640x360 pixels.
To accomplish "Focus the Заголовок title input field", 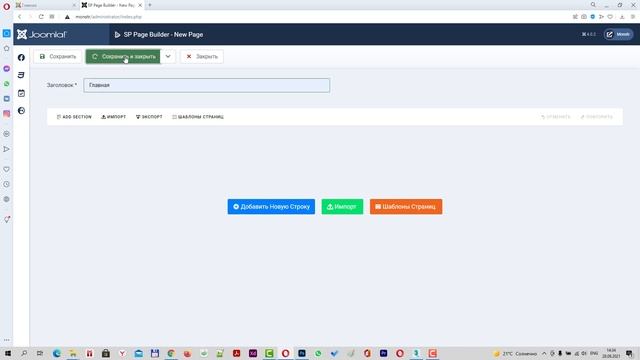I will [x=207, y=85].
